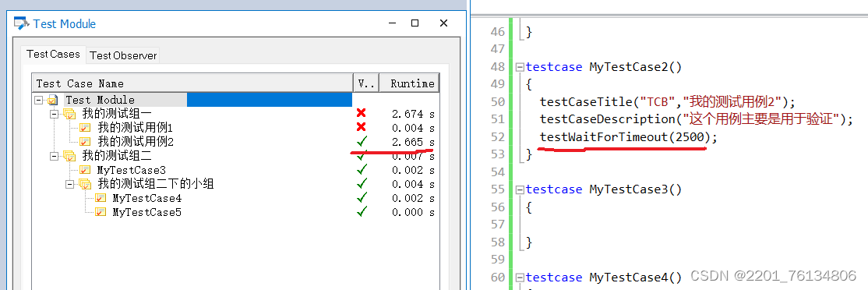Collapse the 我的测试组一 tree group

[55, 114]
